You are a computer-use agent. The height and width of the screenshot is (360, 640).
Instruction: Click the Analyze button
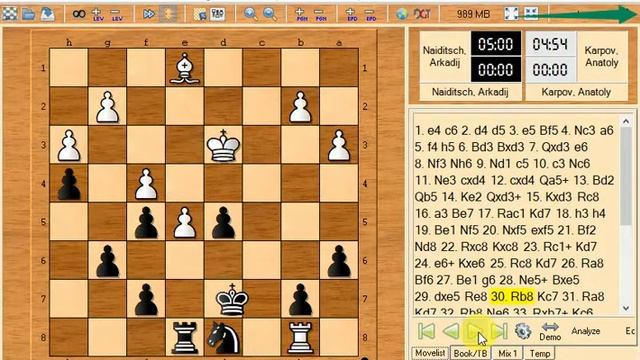tap(586, 331)
